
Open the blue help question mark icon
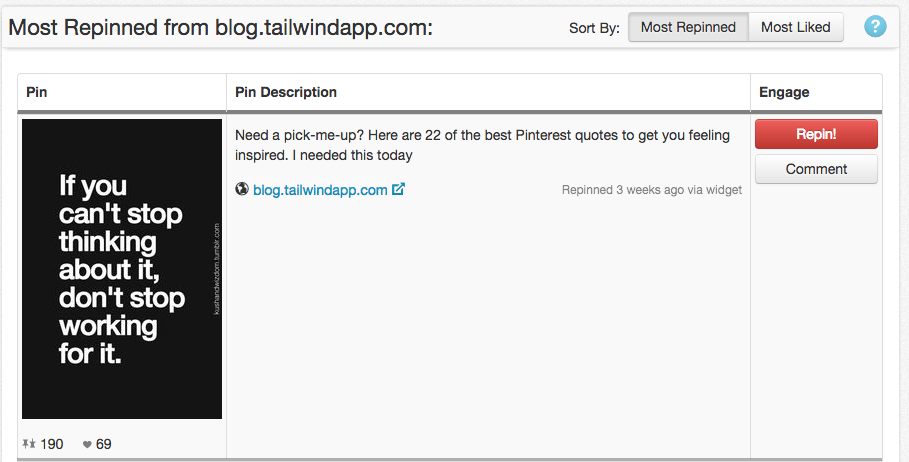pos(875,27)
